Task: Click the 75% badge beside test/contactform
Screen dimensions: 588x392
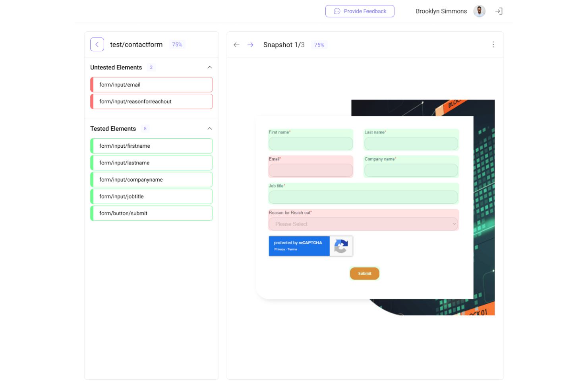Action: (x=177, y=44)
